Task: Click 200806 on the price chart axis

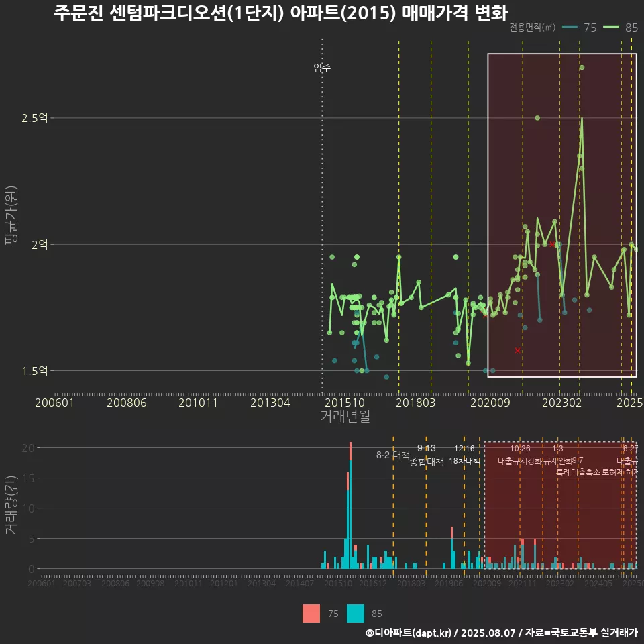Action: click(x=127, y=402)
